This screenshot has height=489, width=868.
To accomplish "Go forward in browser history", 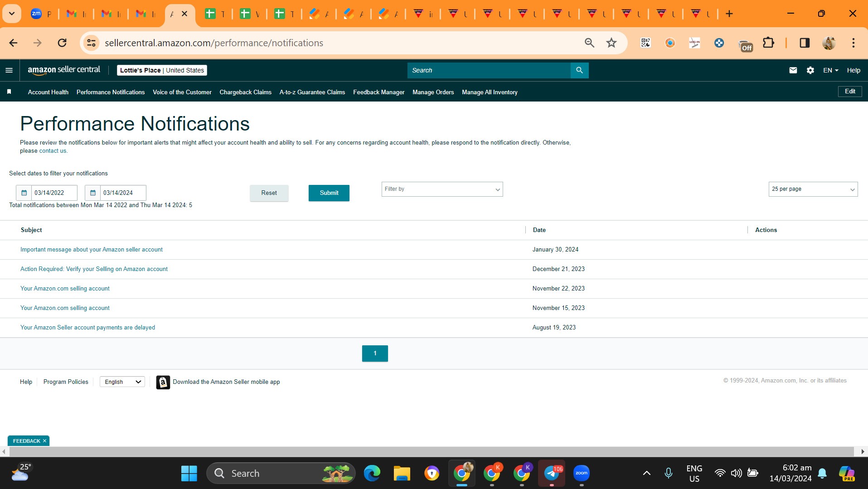I will pyautogui.click(x=38, y=43).
